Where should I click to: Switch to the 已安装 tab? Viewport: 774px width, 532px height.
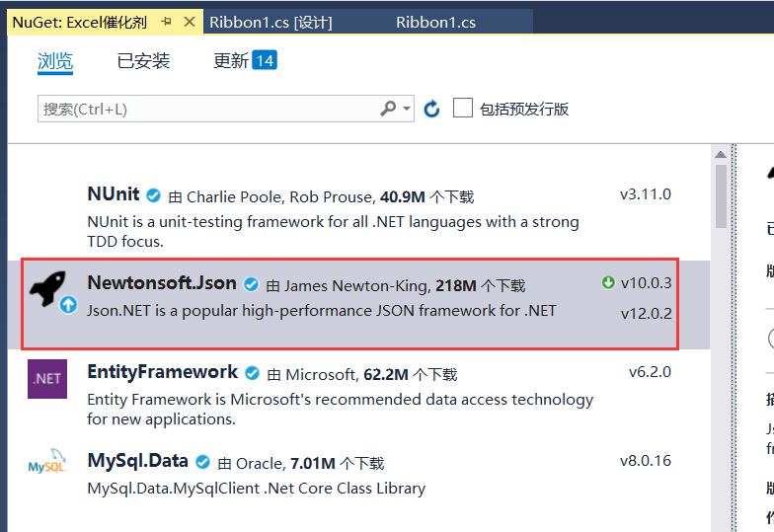143,61
